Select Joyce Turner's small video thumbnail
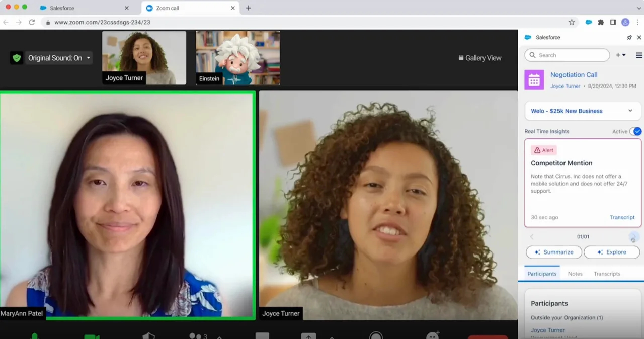Viewport: 644px width, 339px height. [144, 58]
